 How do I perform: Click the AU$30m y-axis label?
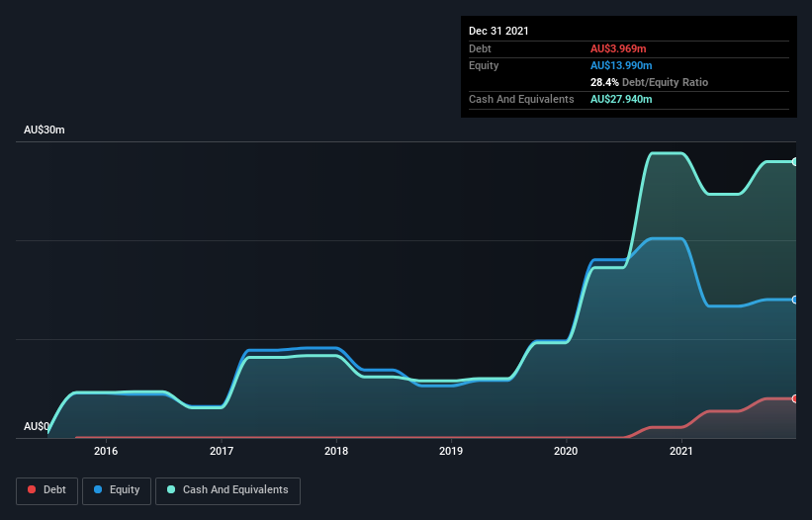[x=45, y=130]
